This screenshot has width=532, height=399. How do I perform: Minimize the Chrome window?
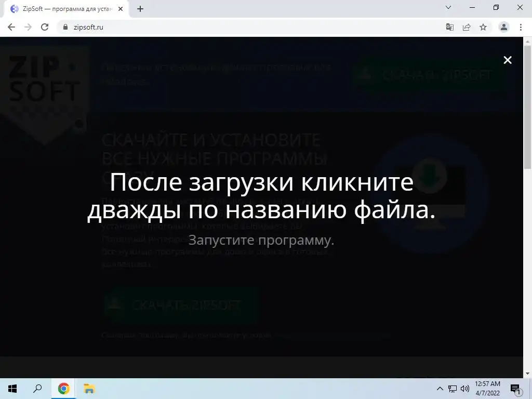[x=472, y=7]
